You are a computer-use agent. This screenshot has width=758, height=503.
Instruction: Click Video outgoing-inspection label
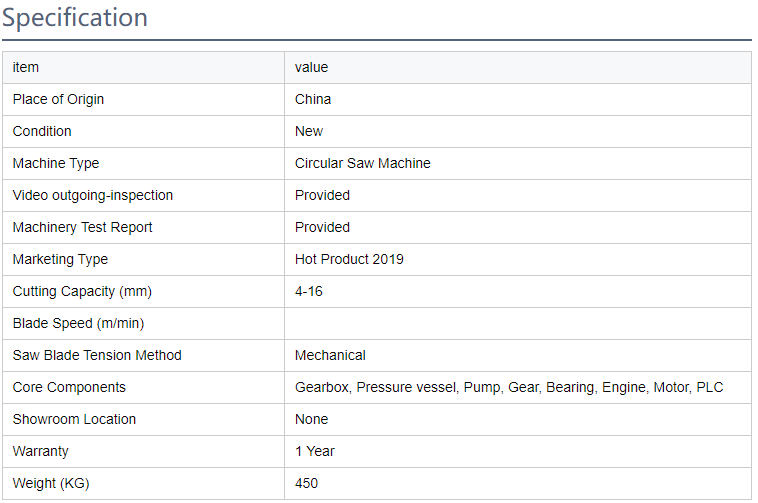(x=93, y=195)
